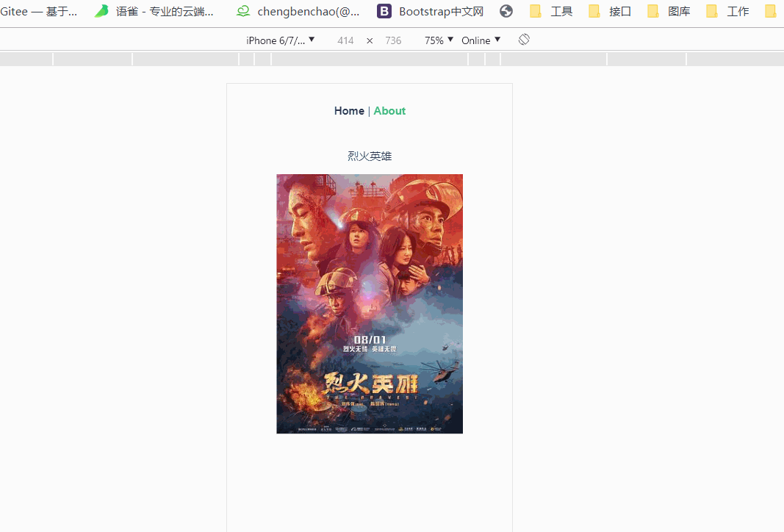Click the folder icon beside 工作
Viewport: 784px width, 532px height.
[x=712, y=11]
